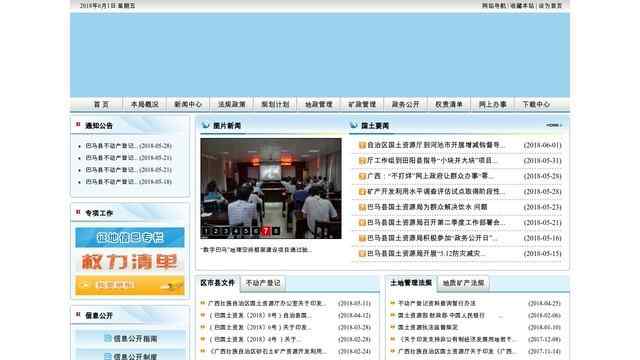Viewport: 640px width, 360px height.
Task: Open the 巴马县国土资源局开展"5.12防灾减灾 headline
Action: tap(426, 253)
